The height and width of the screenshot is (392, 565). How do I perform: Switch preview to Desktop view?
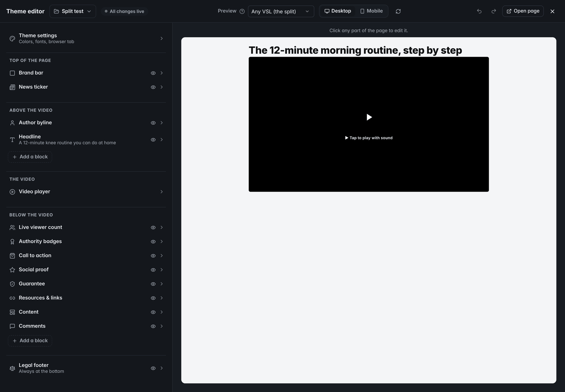(338, 11)
